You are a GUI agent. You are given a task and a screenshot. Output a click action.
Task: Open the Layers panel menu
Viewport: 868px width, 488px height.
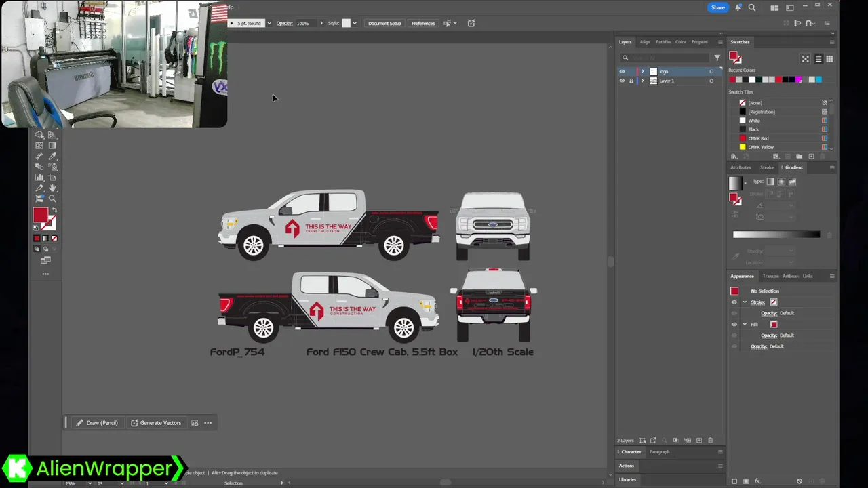[x=719, y=42]
